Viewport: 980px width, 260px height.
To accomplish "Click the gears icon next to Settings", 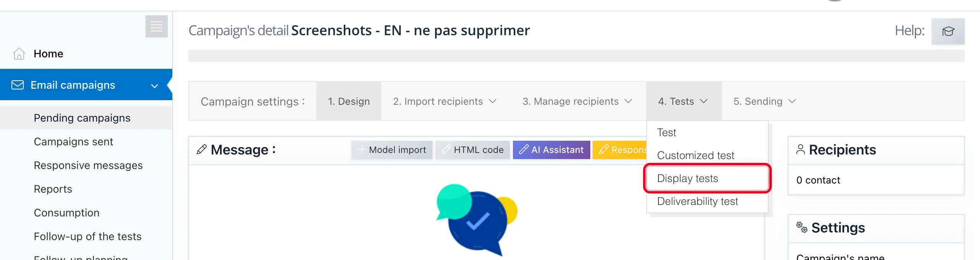I will coord(802,227).
